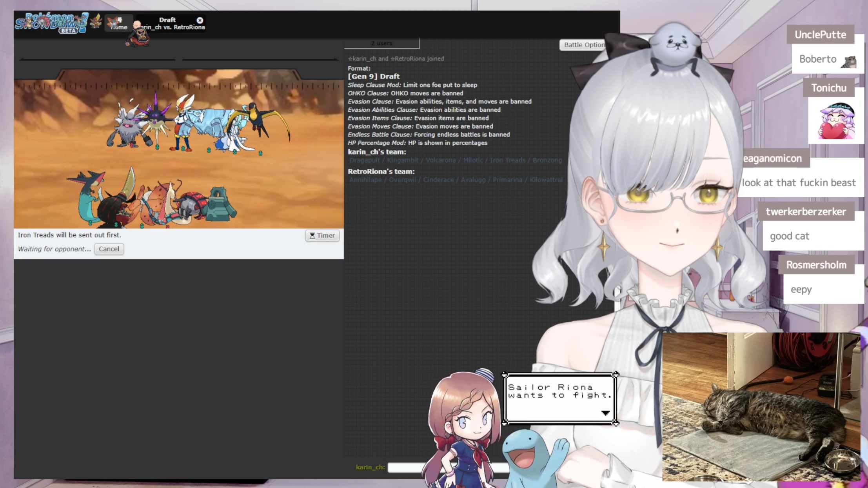The height and width of the screenshot is (488, 868).
Task: Click the sleeping cat photo thumbnail
Action: coord(761,406)
